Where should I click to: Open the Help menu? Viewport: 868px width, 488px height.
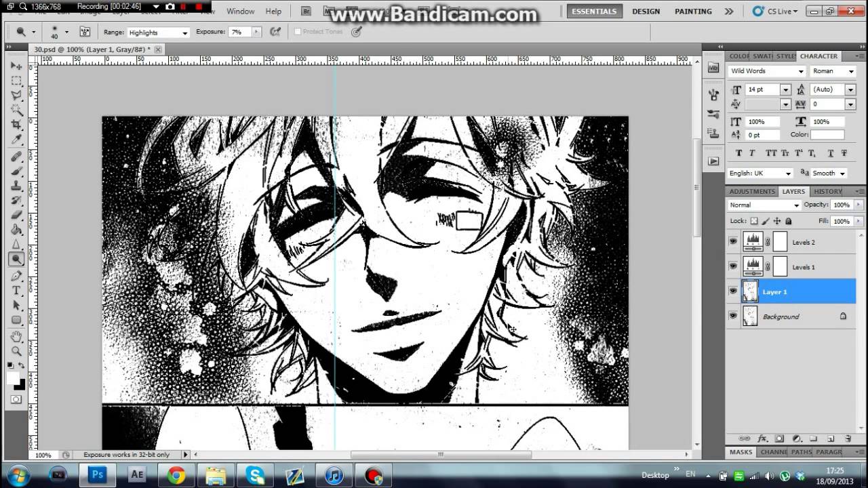click(273, 12)
